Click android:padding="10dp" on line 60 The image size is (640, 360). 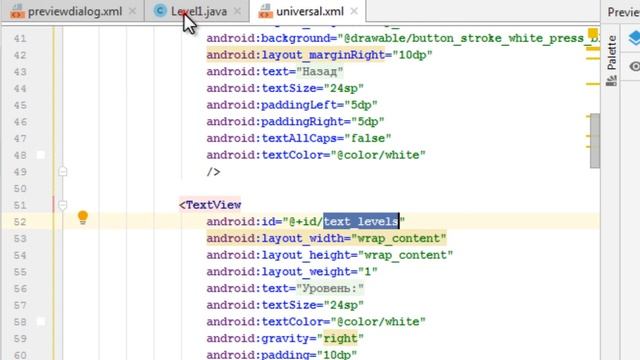(x=282, y=354)
